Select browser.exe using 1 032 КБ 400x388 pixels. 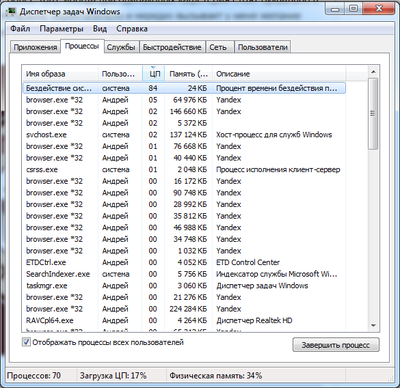184,251
